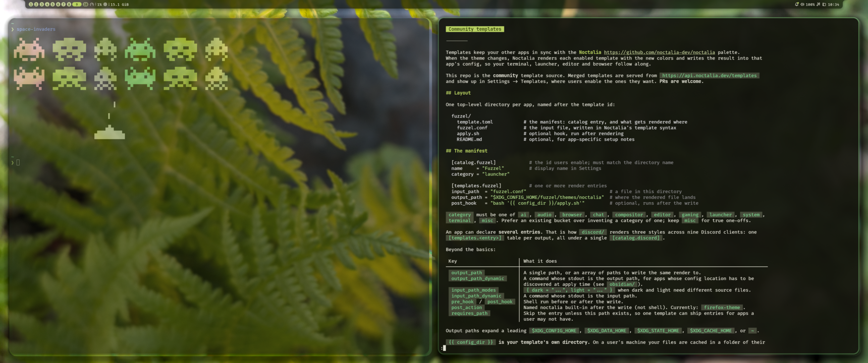Click the "## Layout" heading
Image resolution: width=868 pixels, height=363 pixels.
point(458,93)
